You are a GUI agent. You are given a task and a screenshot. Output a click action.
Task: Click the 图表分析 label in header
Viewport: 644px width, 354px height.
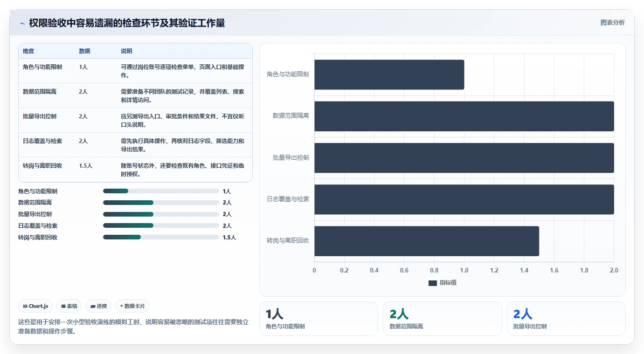pyautogui.click(x=612, y=23)
